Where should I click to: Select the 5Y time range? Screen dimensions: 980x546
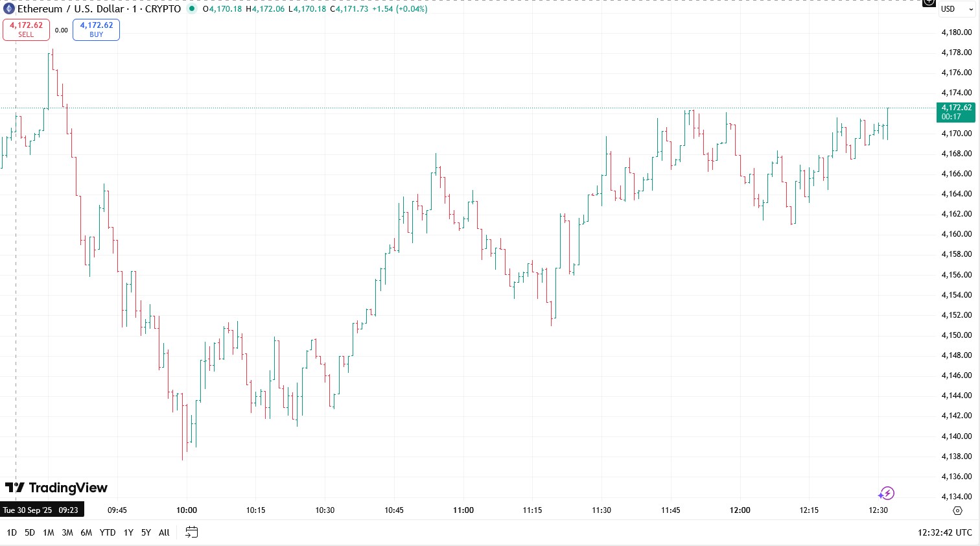point(146,532)
